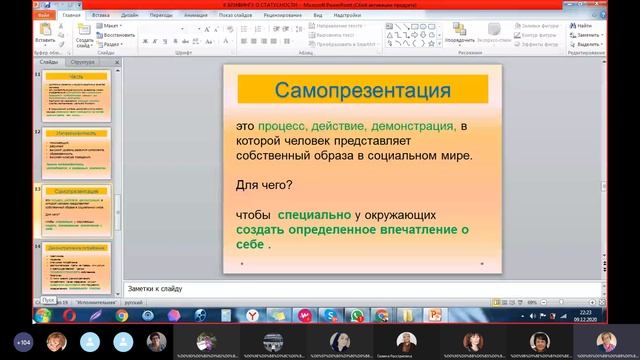The height and width of the screenshot is (360, 640).
Task: Select the star shape in shapes gallery
Action: pos(431,44)
